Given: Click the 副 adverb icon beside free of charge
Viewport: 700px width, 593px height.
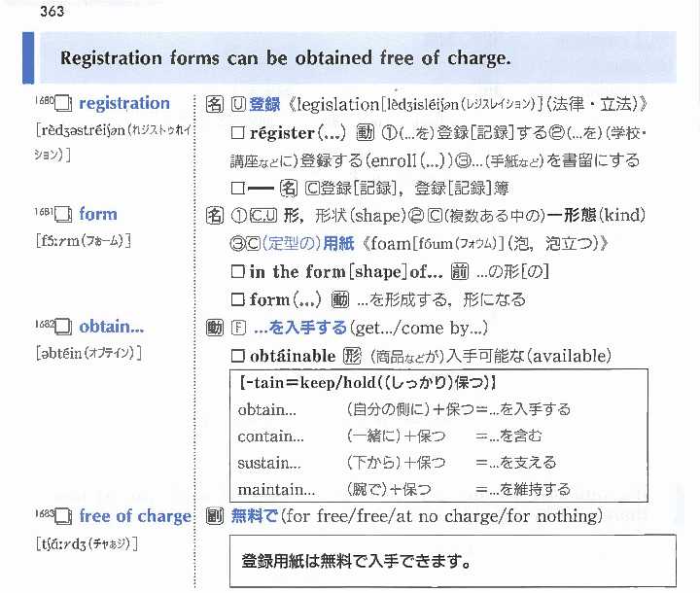Looking at the screenshot, I should [x=215, y=516].
